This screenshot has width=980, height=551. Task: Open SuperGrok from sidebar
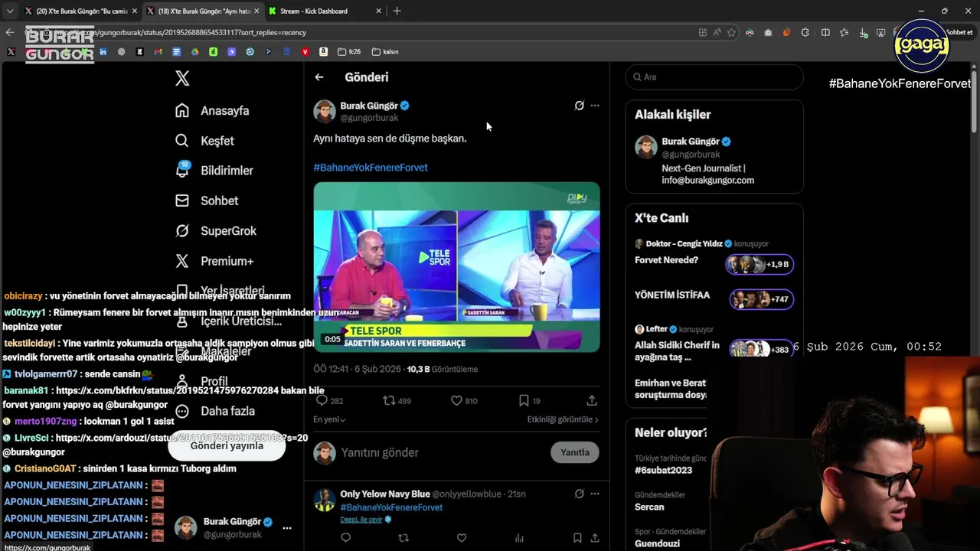216,231
